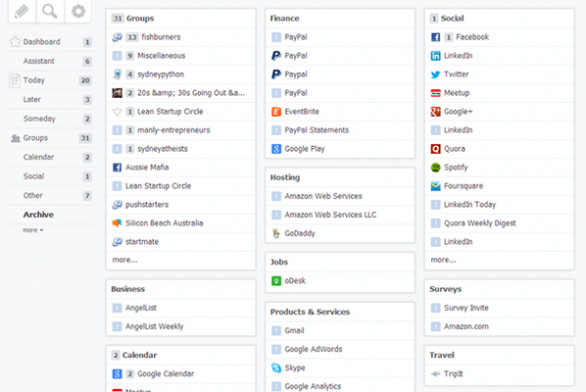Click the Silicon Beach Australia icon
The height and width of the screenshot is (392, 586).
(x=117, y=223)
